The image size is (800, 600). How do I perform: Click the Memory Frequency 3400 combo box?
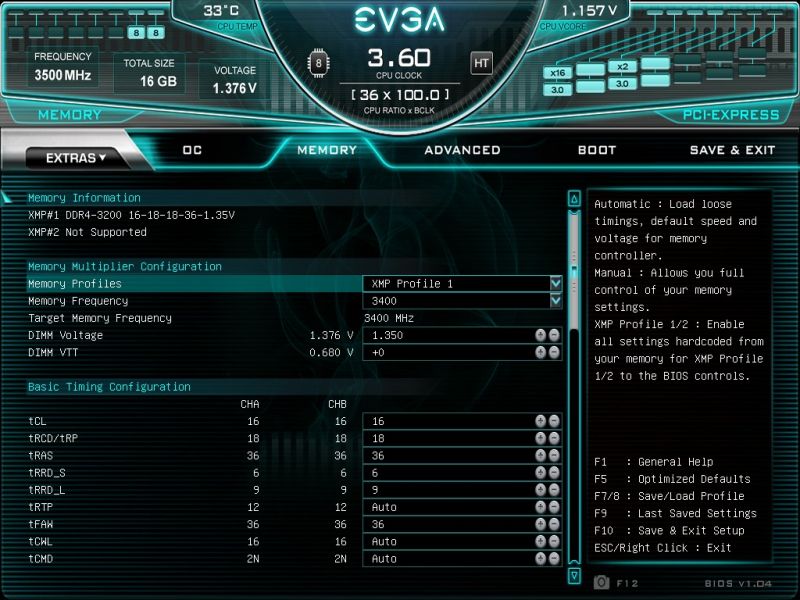click(462, 301)
